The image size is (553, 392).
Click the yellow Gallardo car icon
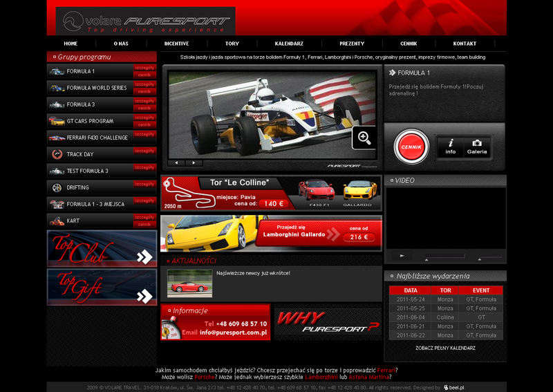(x=360, y=190)
